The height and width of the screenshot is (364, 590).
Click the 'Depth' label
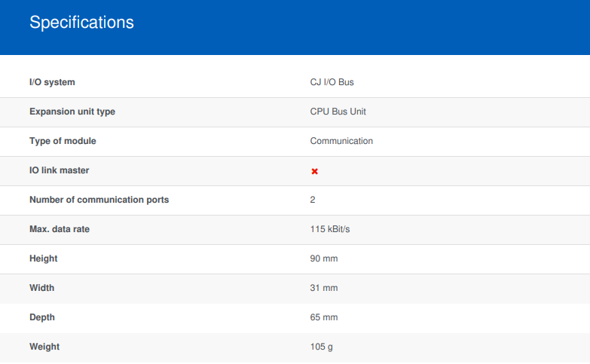[42, 317]
